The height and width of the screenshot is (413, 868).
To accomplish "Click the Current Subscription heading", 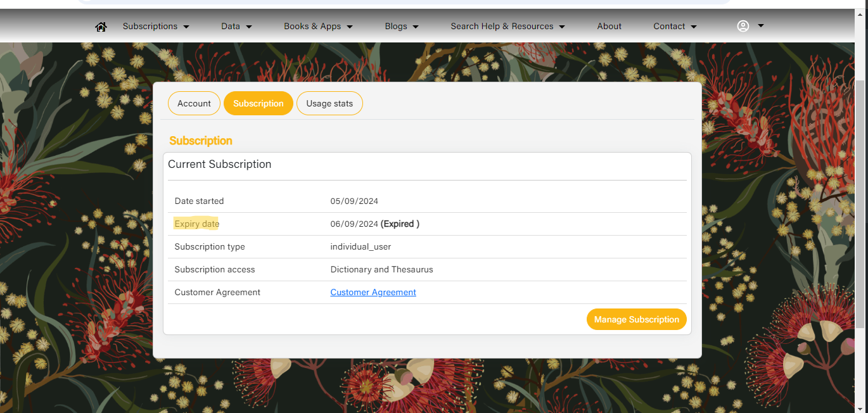I will click(x=219, y=164).
